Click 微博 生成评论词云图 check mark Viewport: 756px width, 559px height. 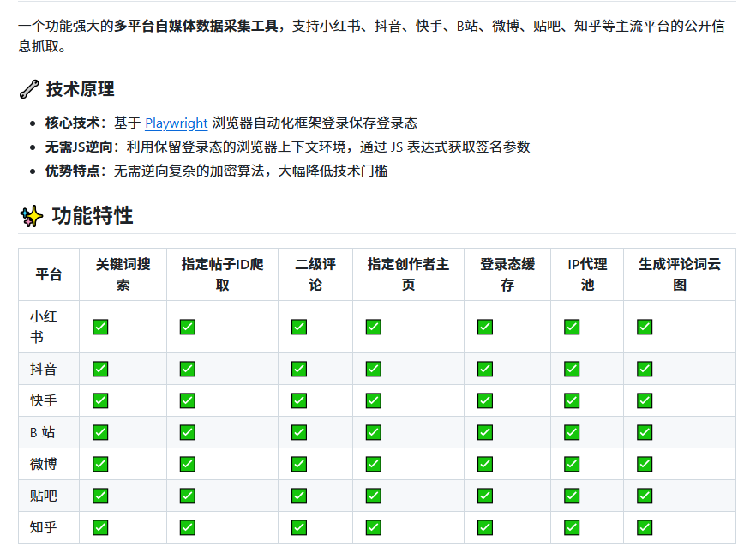[x=645, y=464]
